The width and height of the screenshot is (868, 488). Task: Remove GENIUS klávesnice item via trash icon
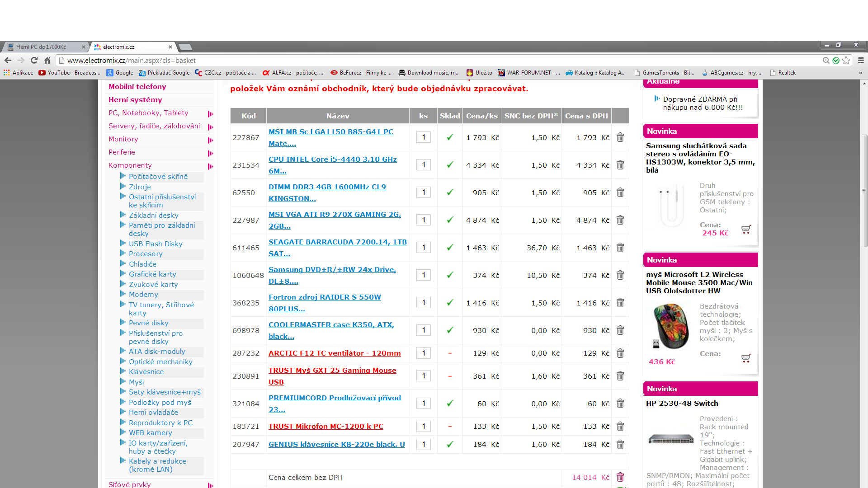pos(620,445)
